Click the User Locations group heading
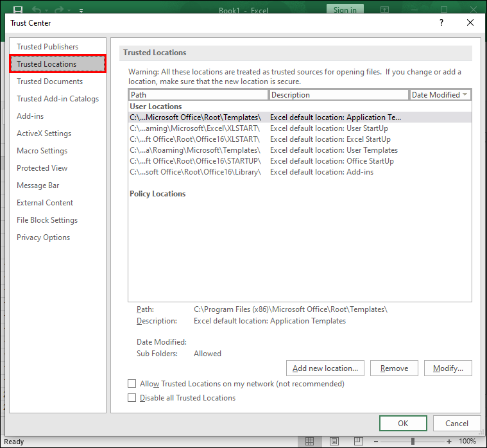487x448 pixels. pyautogui.click(x=156, y=107)
